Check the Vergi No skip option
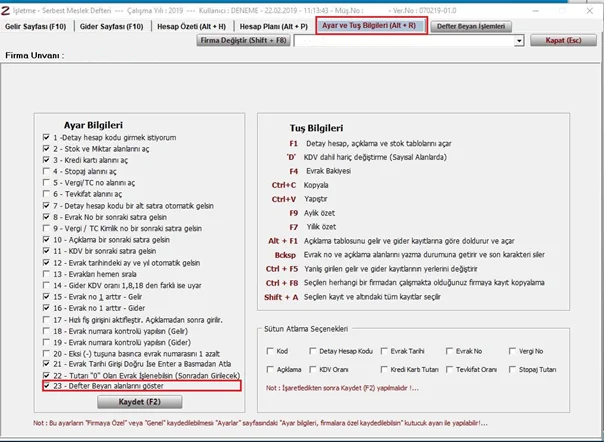The width and height of the screenshot is (604, 442). coord(512,351)
